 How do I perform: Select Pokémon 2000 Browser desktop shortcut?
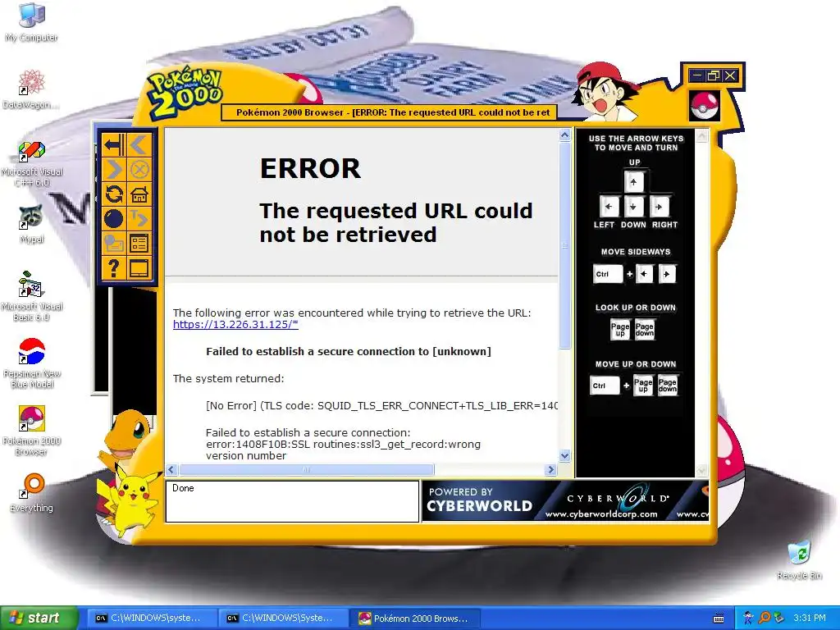(x=32, y=431)
